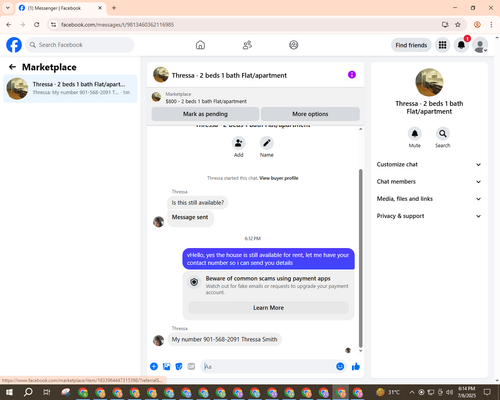Screen dimensions: 500x400
Task: Go back from Marketplace with arrow
Action: (x=12, y=67)
